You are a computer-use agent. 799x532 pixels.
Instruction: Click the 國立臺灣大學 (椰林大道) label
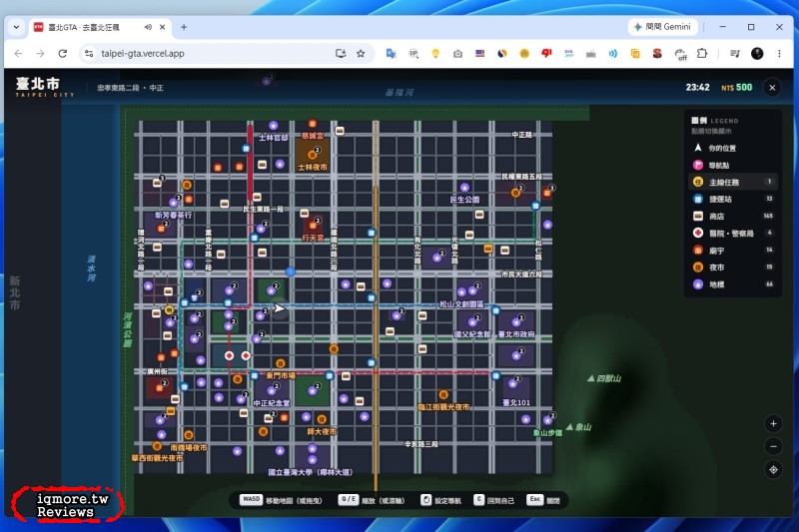coord(310,472)
